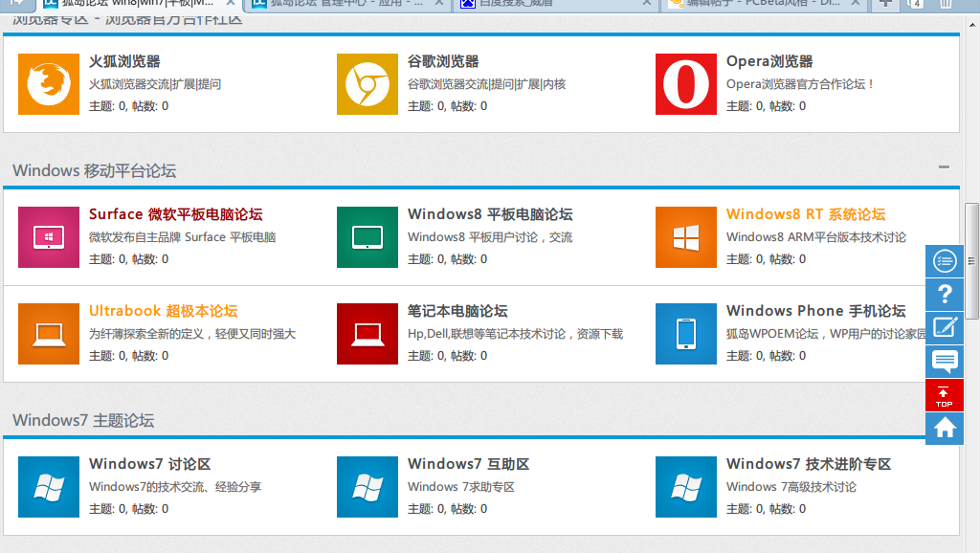
Task: Open Windows7 讨论区 link
Action: [x=150, y=464]
